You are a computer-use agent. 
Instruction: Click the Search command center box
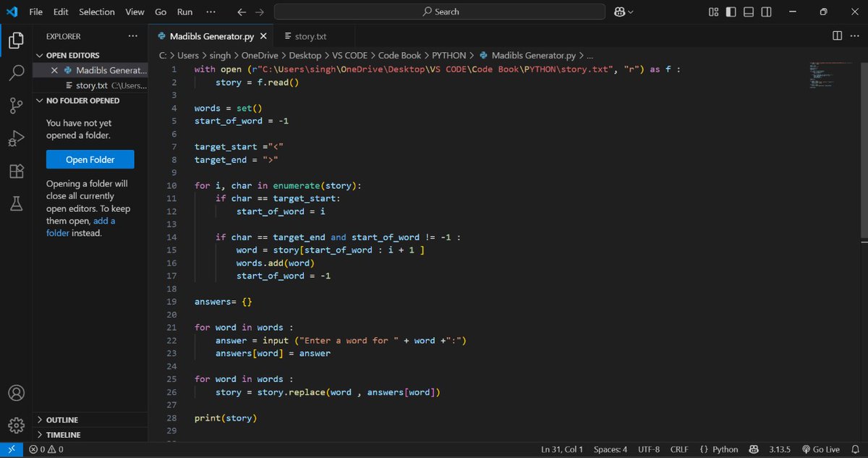point(440,12)
